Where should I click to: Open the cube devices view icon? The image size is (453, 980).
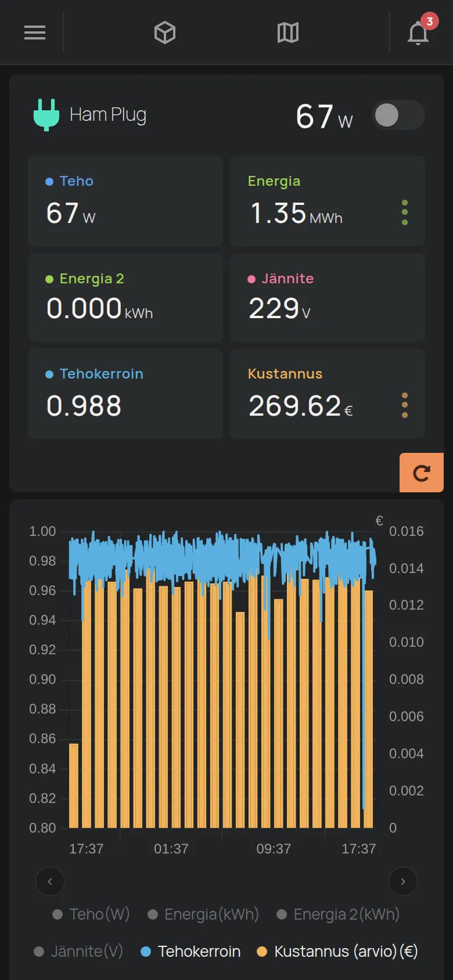165,33
